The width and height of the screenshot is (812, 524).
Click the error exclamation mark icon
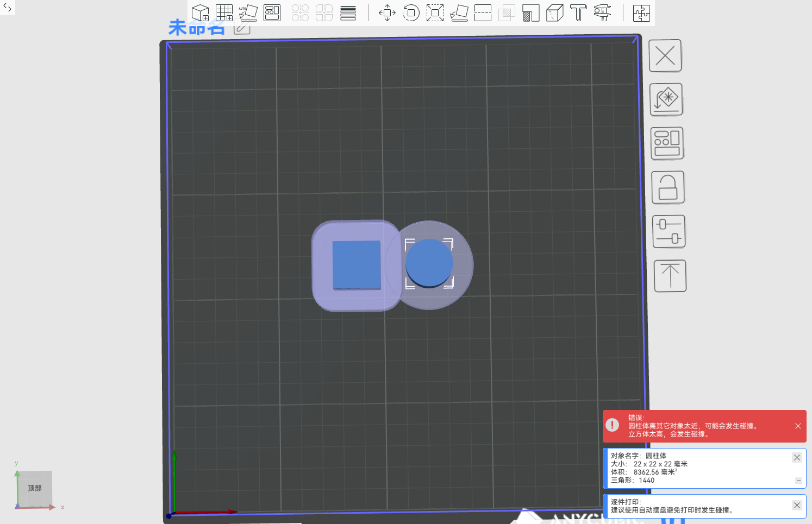pos(612,425)
